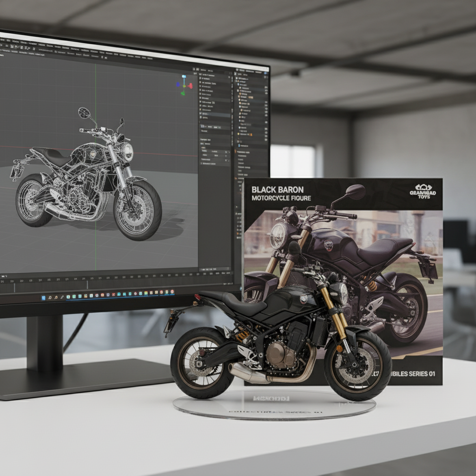The width and height of the screenshot is (476, 476).
Task: Select the wireframe motorcycle headlight in viewport
Action: tap(127, 152)
